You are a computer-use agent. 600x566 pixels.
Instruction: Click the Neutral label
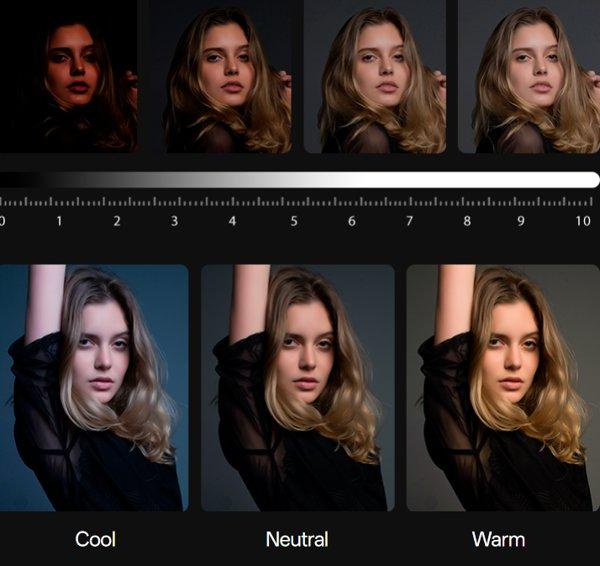tap(297, 539)
